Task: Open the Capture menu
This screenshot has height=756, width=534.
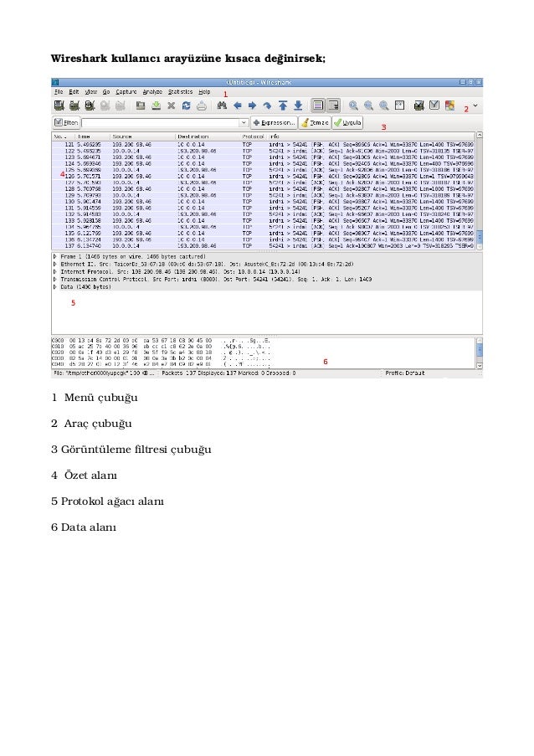Action: [x=126, y=91]
